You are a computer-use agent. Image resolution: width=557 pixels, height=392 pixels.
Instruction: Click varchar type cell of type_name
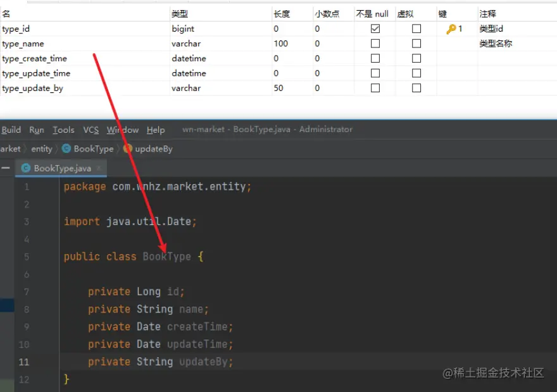pyautogui.click(x=221, y=44)
